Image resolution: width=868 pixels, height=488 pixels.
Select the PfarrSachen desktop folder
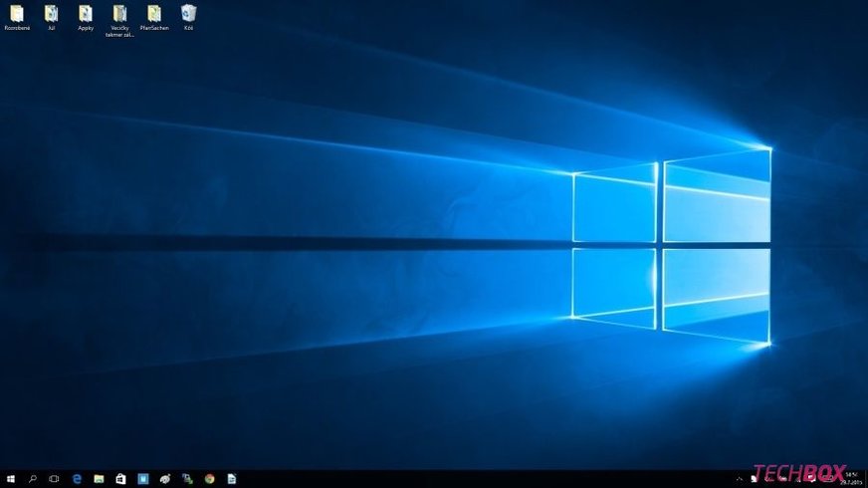tap(154, 16)
